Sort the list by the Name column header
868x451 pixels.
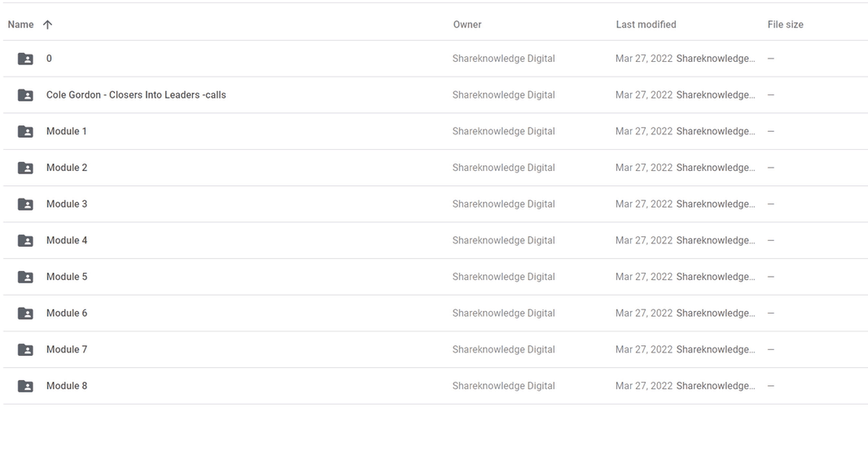[20, 24]
